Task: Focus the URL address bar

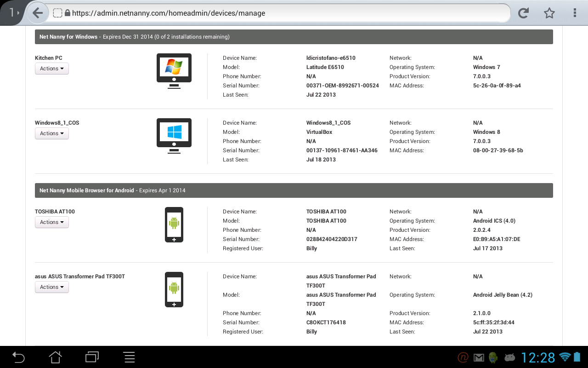Action: [x=280, y=13]
